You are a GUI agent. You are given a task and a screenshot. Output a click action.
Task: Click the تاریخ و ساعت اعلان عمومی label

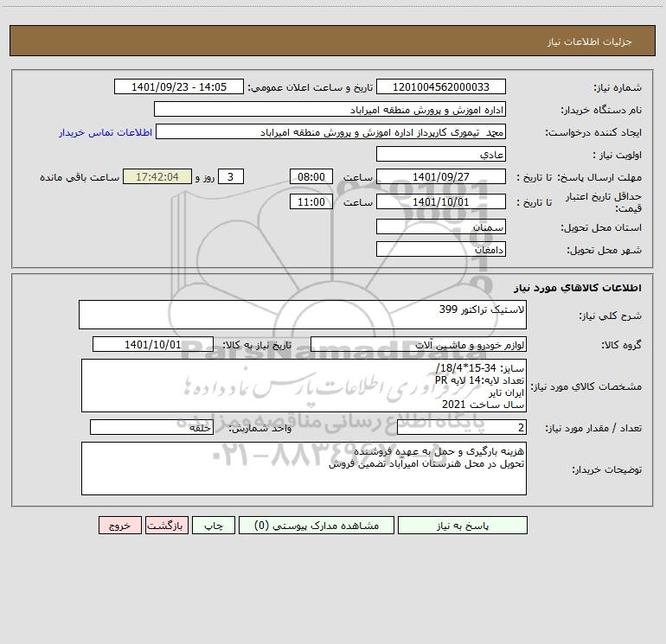tap(311, 87)
